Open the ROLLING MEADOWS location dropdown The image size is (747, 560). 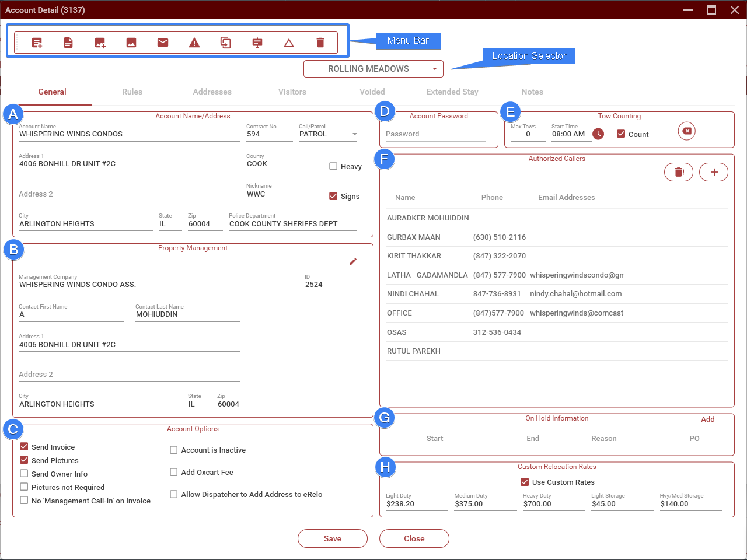tap(373, 69)
